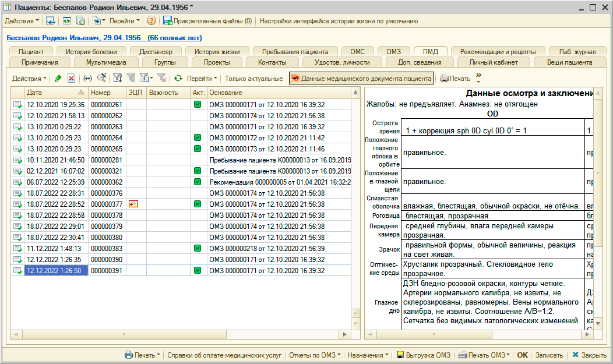613x364 pixels.
Task: Toggle active checkbox for document 000000261
Action: coord(198,105)
